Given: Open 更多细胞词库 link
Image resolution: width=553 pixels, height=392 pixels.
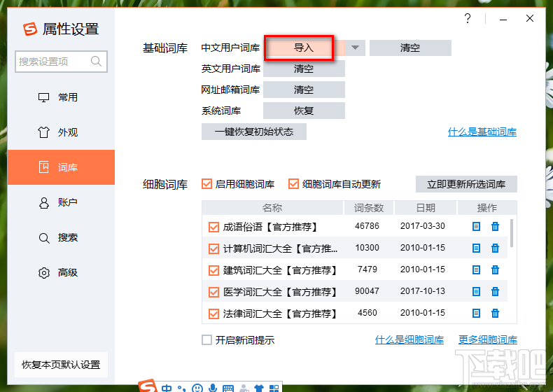Looking at the screenshot, I should tap(488, 339).
